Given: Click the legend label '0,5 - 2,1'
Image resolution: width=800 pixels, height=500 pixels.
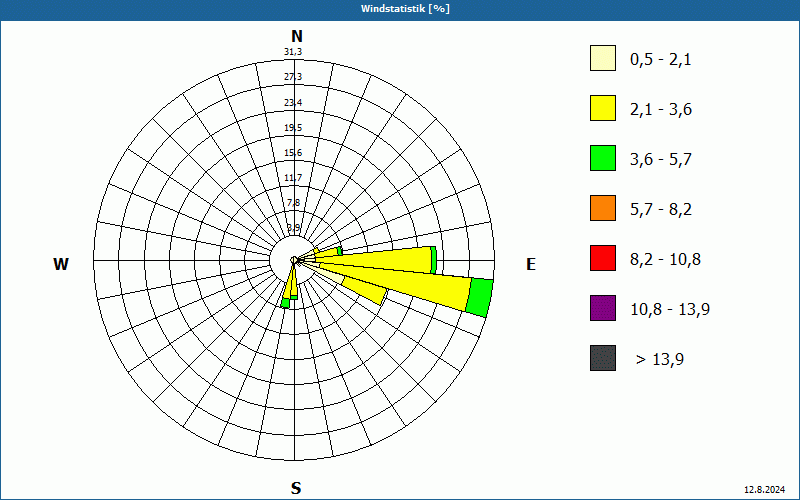Looking at the screenshot, I should (x=661, y=60).
